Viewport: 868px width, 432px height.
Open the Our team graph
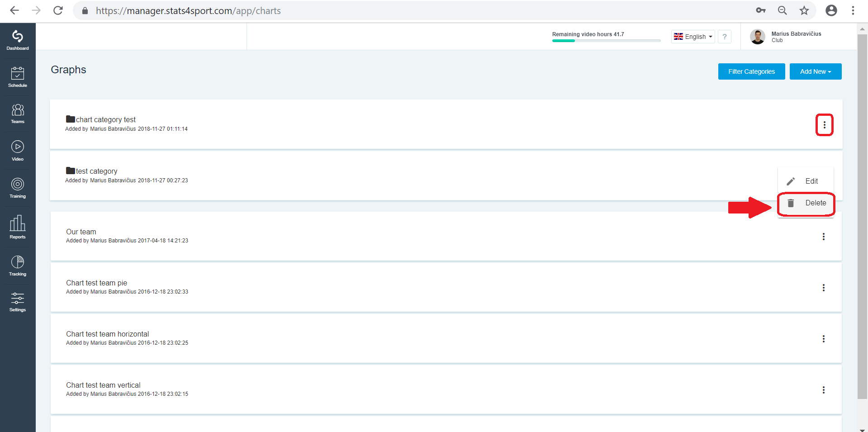click(x=81, y=232)
